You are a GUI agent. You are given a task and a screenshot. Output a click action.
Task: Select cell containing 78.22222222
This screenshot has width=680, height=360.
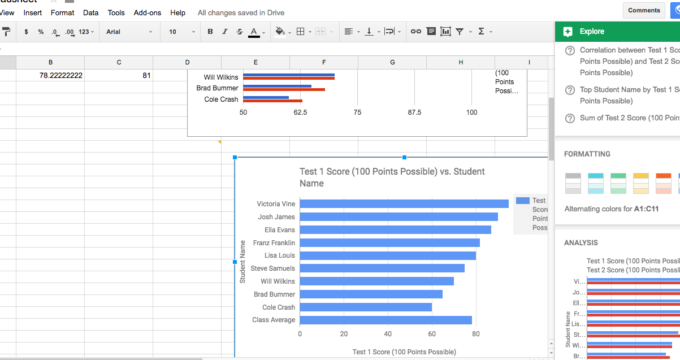[x=50, y=75]
